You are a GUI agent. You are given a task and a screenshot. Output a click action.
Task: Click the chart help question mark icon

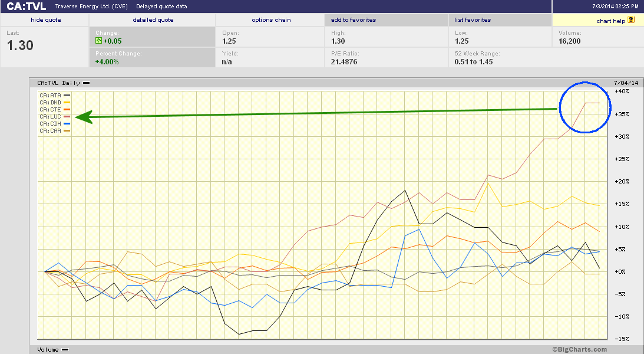pos(631,19)
